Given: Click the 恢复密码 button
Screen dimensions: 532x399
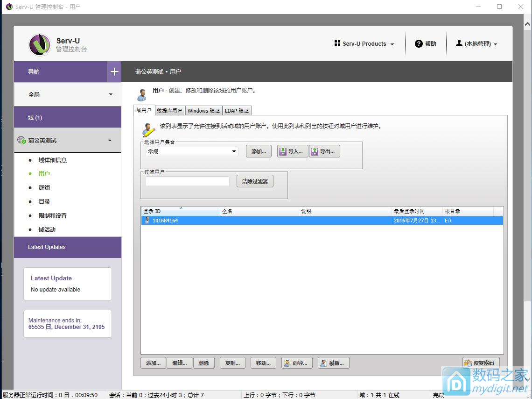Looking at the screenshot, I should click(480, 363).
